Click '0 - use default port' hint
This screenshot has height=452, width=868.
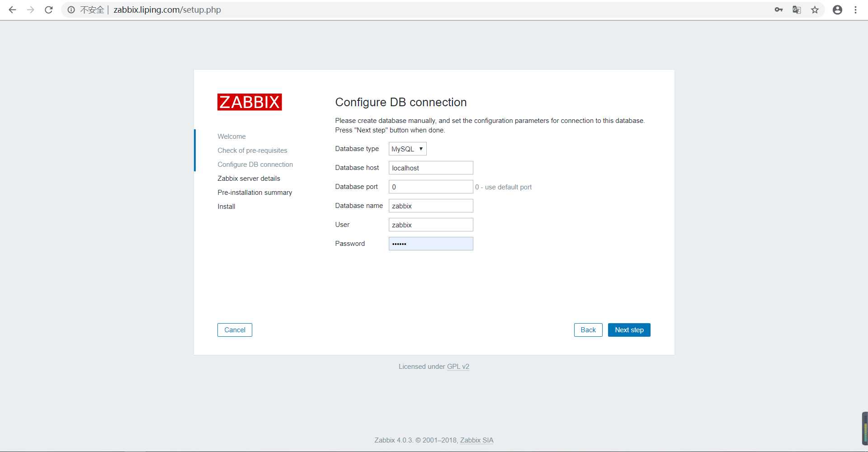(x=503, y=187)
